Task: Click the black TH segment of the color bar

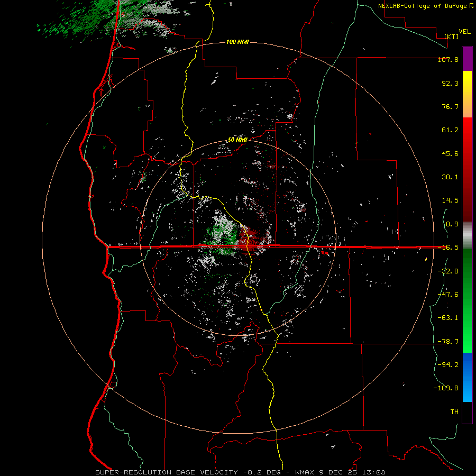Action: click(467, 412)
